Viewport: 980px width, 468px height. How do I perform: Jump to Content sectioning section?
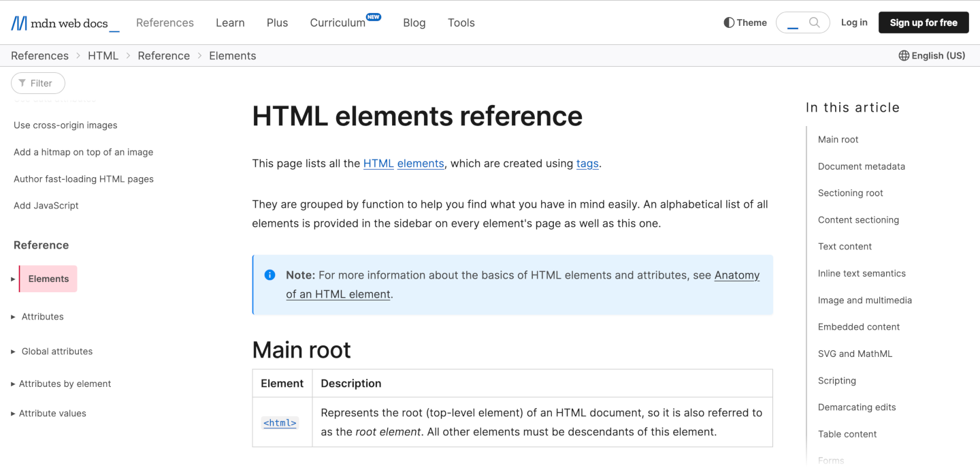point(858,220)
